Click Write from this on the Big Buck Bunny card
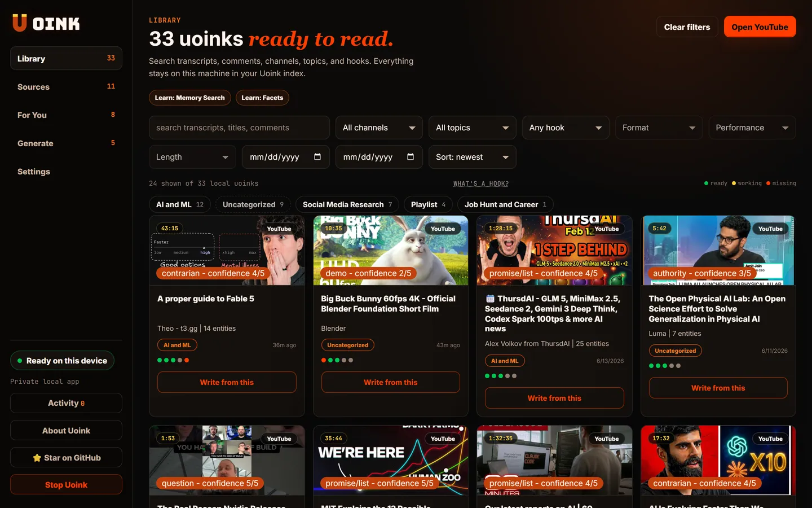This screenshot has height=508, width=812. [x=391, y=382]
